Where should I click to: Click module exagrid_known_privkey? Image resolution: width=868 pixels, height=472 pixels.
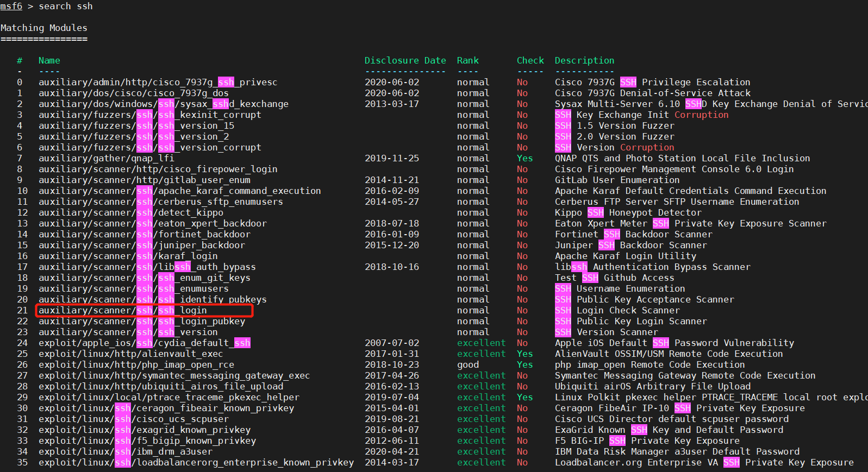click(145, 430)
